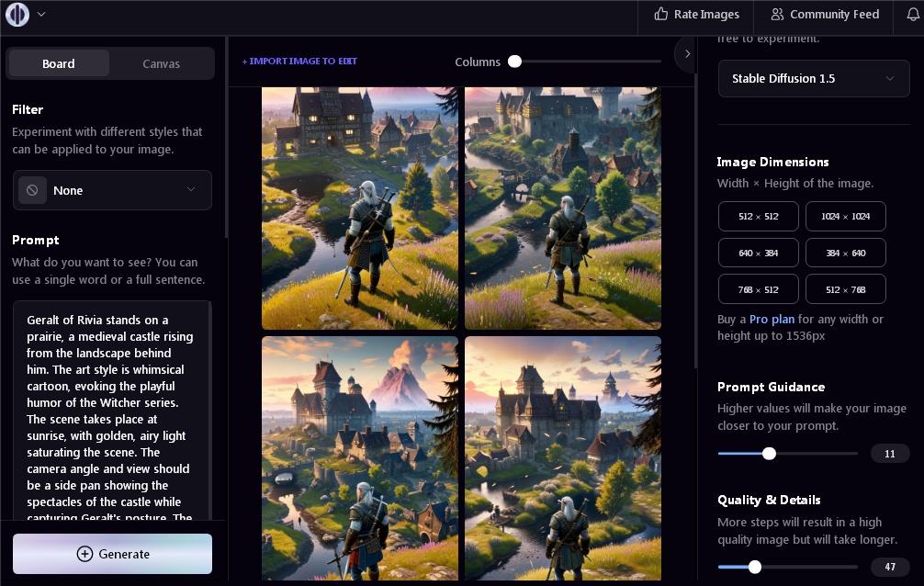924x586 pixels.
Task: Select 512 × 512 dimensions
Action: (x=759, y=217)
